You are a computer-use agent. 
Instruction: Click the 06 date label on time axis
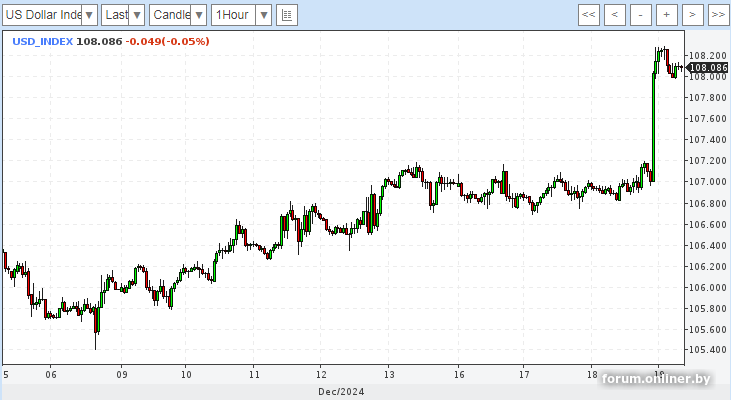pyautogui.click(x=51, y=374)
